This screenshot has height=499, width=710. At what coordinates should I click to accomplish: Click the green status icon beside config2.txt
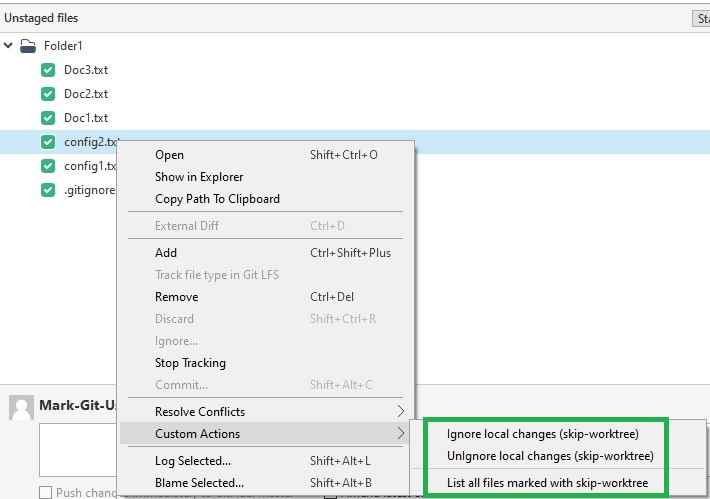tap(48, 142)
